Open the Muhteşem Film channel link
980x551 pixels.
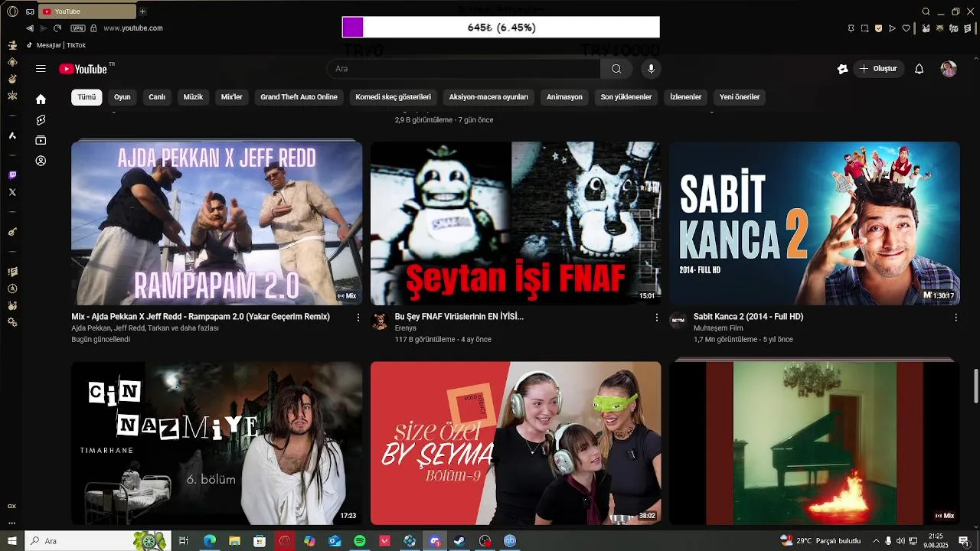pos(718,328)
